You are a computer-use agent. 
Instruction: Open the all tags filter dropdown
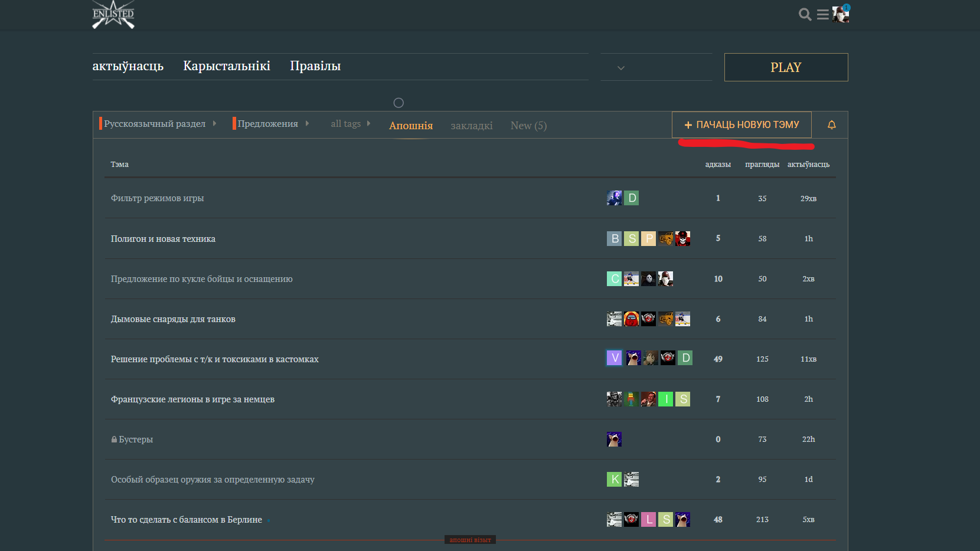[x=350, y=124]
